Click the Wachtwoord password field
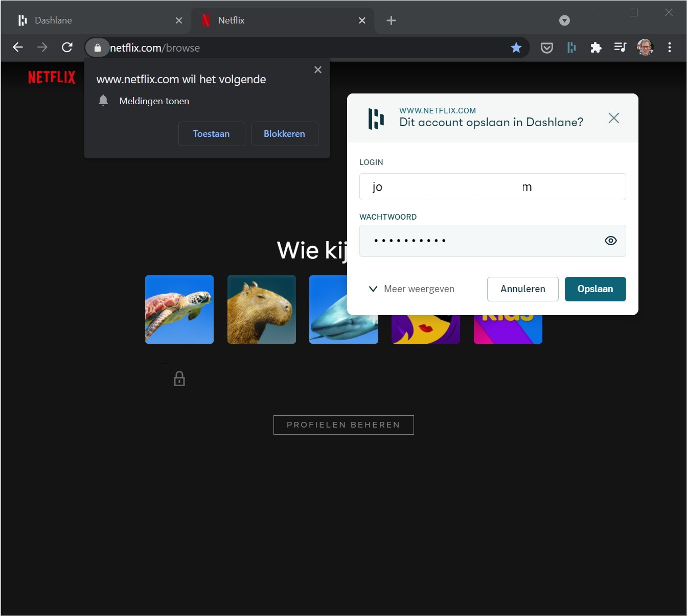This screenshot has height=616, width=687. click(493, 241)
